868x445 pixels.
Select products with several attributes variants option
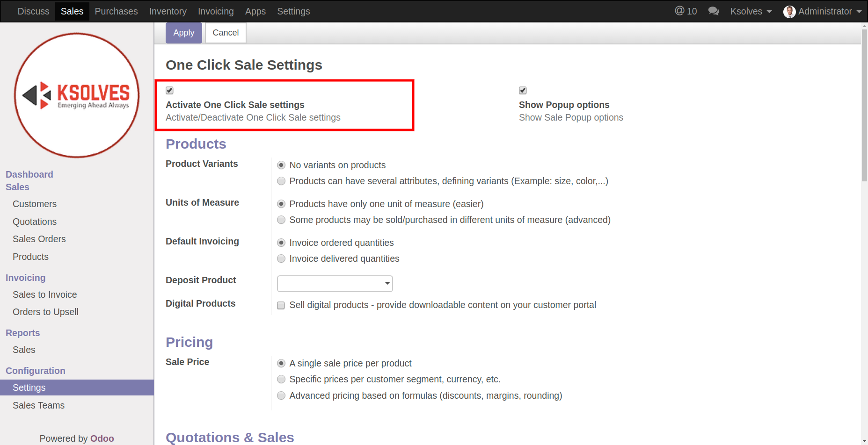click(281, 181)
